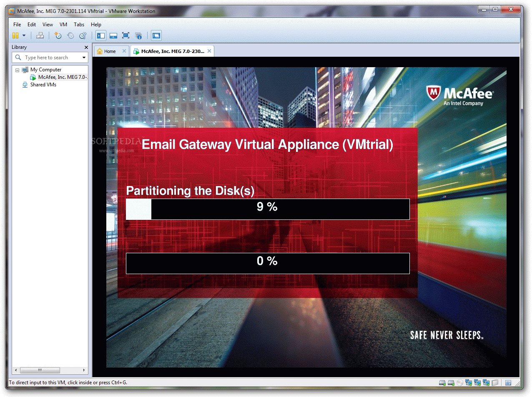This screenshot has width=532, height=398.
Task: Click the 'Library' panel title
Action: [19, 47]
